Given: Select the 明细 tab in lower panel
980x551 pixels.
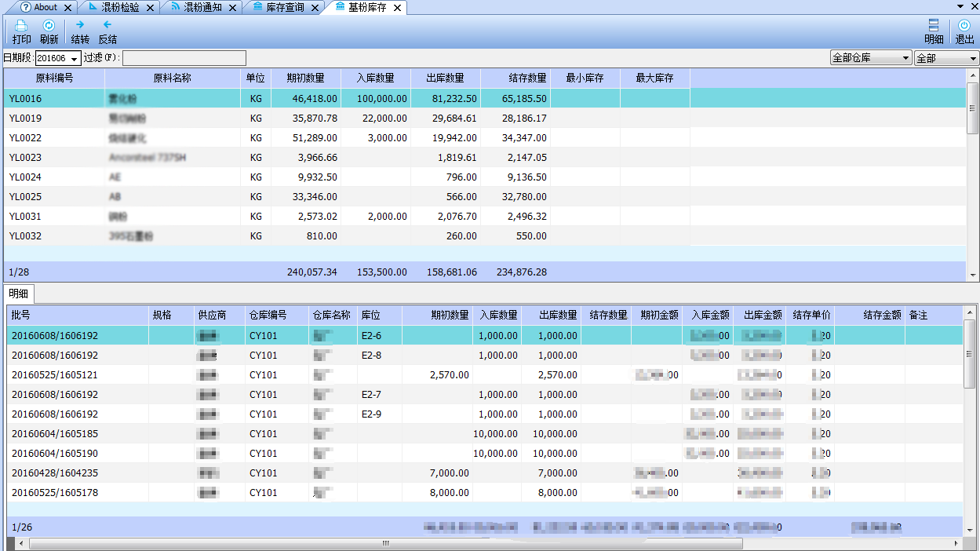Looking at the screenshot, I should pos(18,294).
